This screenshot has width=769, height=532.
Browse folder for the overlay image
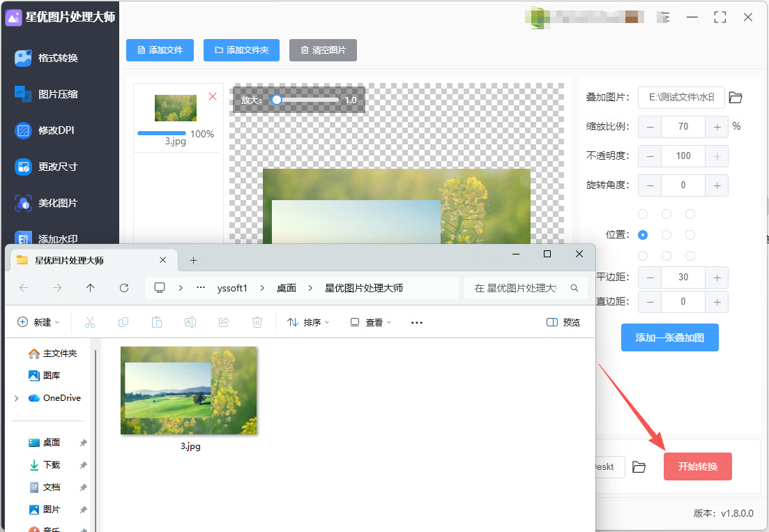tap(735, 98)
